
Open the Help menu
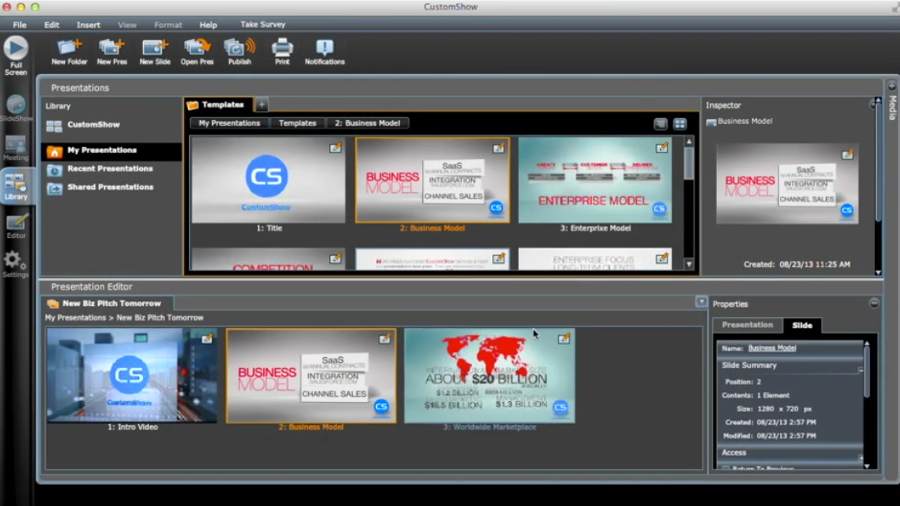click(x=208, y=25)
